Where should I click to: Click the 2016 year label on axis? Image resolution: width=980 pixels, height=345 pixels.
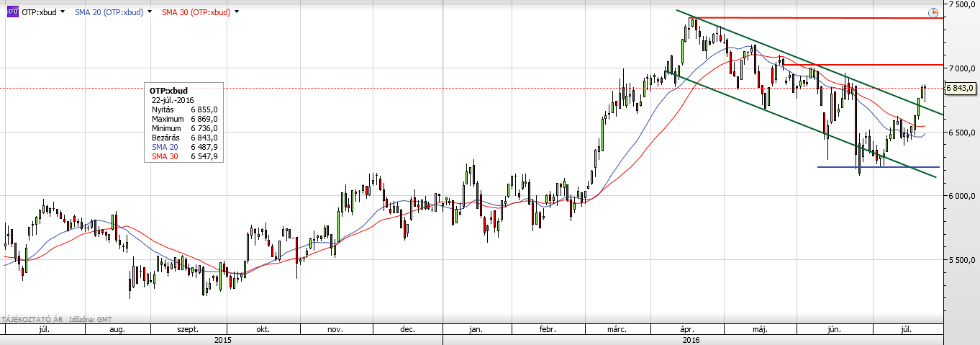click(x=691, y=339)
